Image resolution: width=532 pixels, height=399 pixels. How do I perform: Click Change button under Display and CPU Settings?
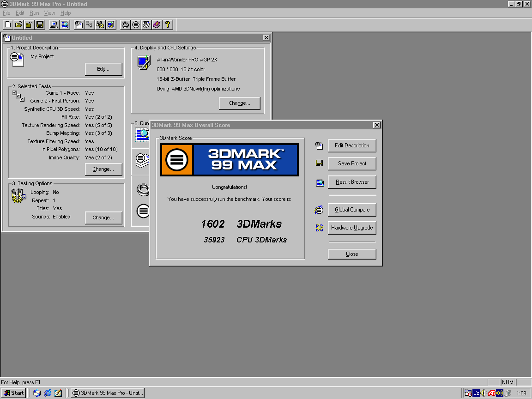(239, 103)
